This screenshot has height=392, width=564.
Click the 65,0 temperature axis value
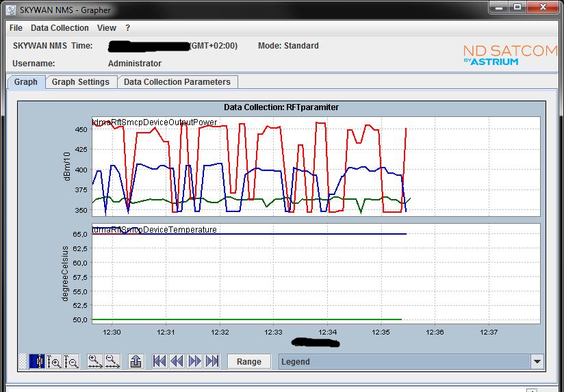pyautogui.click(x=80, y=234)
